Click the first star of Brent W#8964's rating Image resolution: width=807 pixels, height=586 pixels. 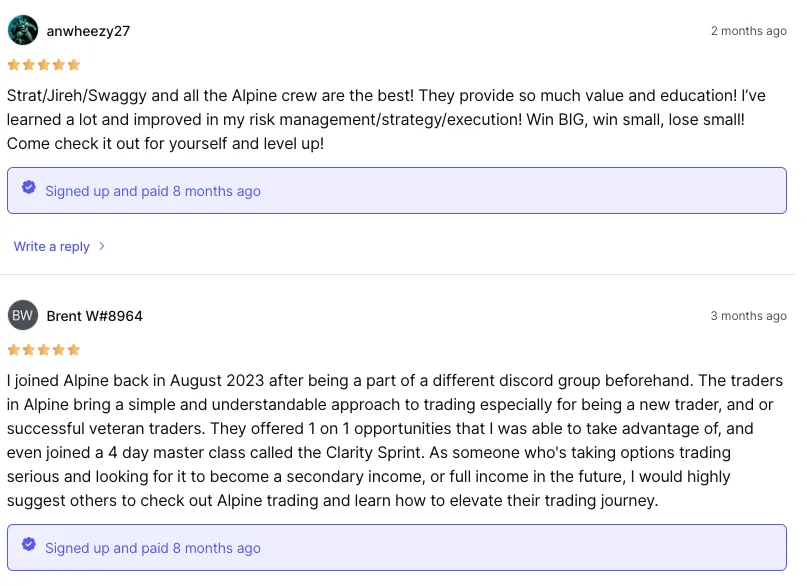tap(13, 350)
